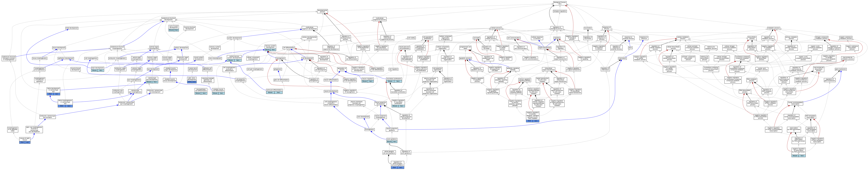This screenshot has width=868, height=170.
Task: Select the 'neuron development' node
Action: pyautogui.click(x=331, y=91)
